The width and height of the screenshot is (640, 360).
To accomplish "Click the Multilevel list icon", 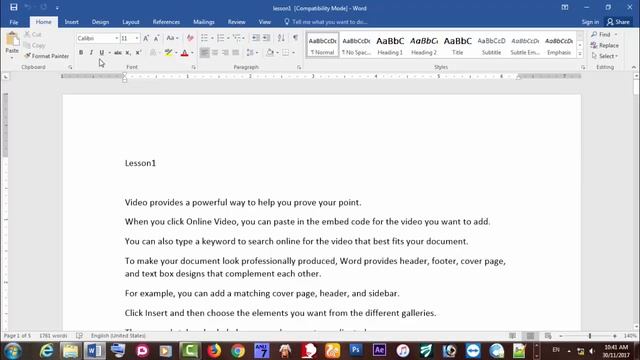I will pyautogui.click(x=236, y=38).
